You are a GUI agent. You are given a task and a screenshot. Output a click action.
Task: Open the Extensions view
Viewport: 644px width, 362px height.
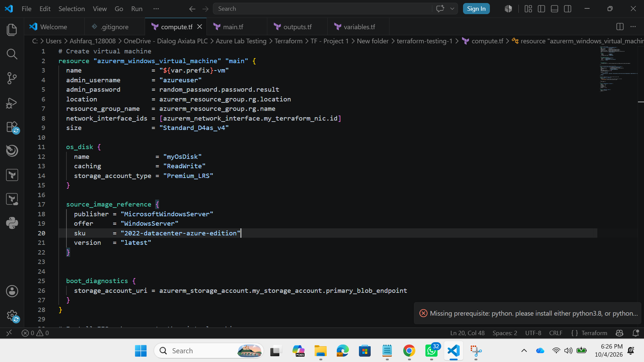pyautogui.click(x=12, y=127)
